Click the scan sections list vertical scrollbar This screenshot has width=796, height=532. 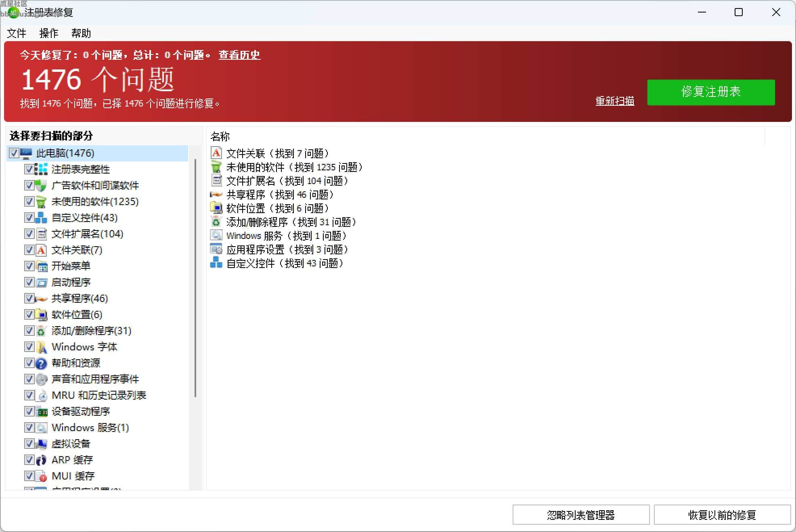tap(195, 279)
